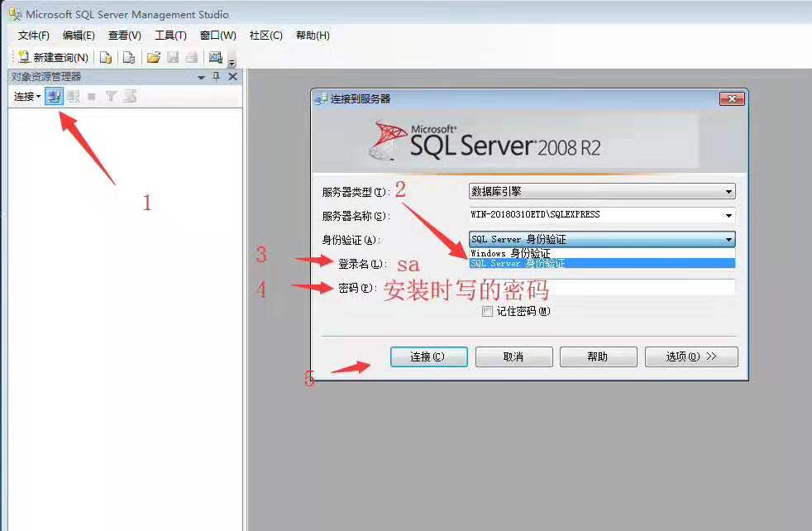This screenshot has height=531, width=812.
Task: Click the 新建查询 (New Query) toolbar button
Action: 53,58
